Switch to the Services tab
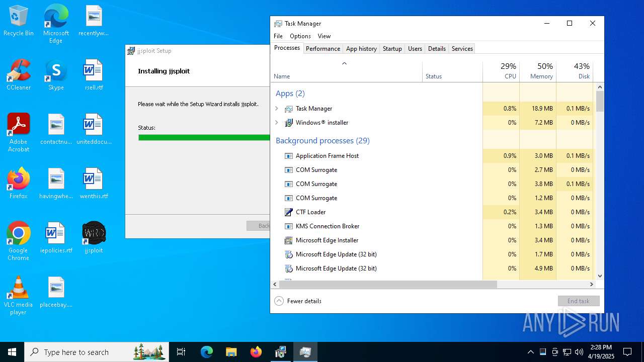Screen dimensions: 644x362 tap(462, 49)
